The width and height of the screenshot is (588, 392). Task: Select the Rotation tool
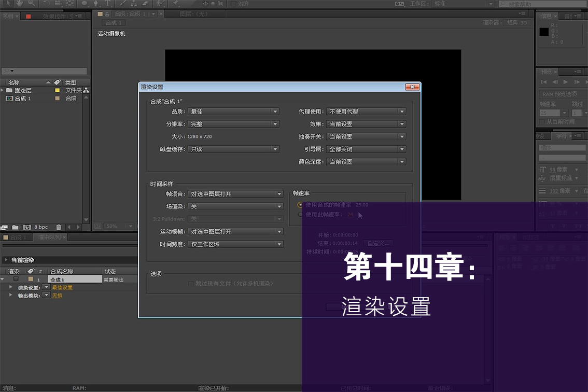click(x=47, y=3)
